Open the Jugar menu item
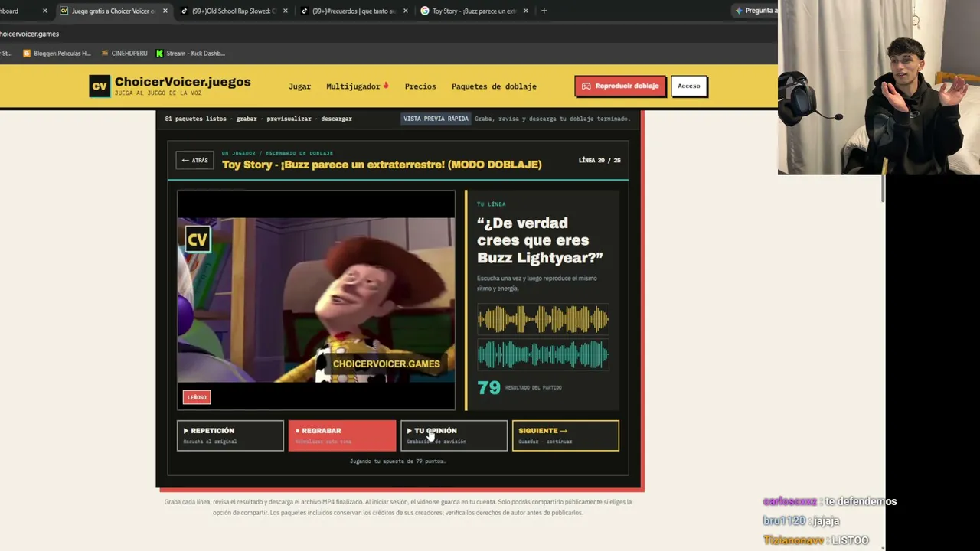Viewport: 980px width, 551px height. [x=299, y=86]
